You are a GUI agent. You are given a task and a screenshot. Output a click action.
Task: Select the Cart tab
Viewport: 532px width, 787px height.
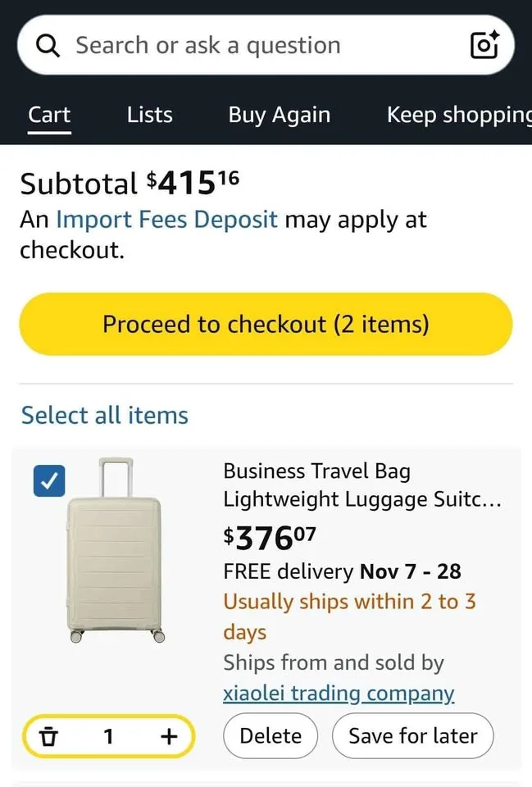49,115
